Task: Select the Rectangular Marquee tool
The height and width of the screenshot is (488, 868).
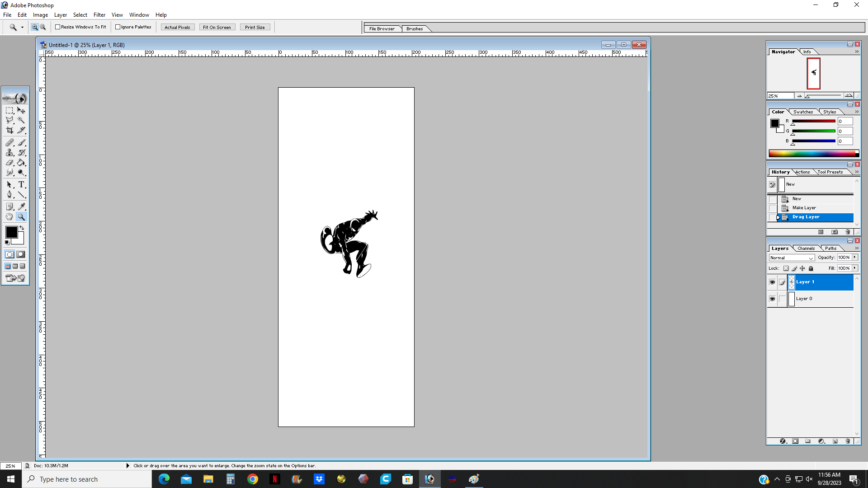Action: [9, 110]
